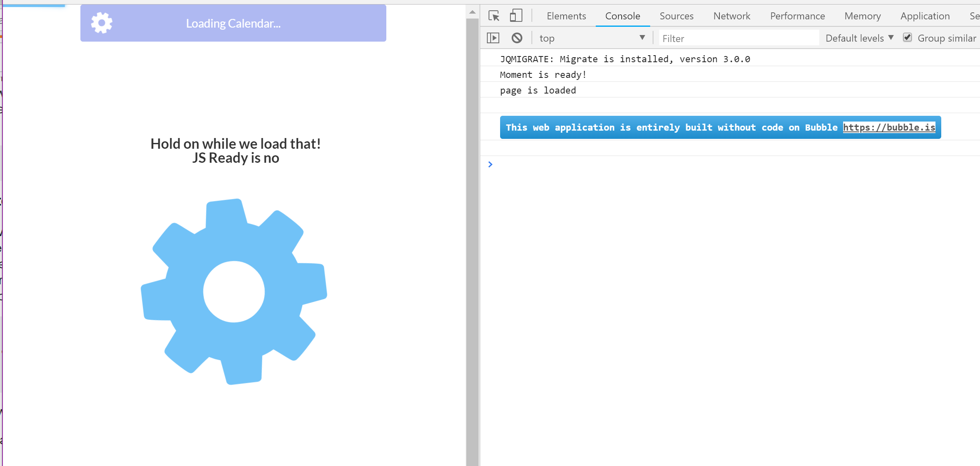Image resolution: width=980 pixels, height=466 pixels.
Task: Open the Application tab
Action: click(925, 16)
